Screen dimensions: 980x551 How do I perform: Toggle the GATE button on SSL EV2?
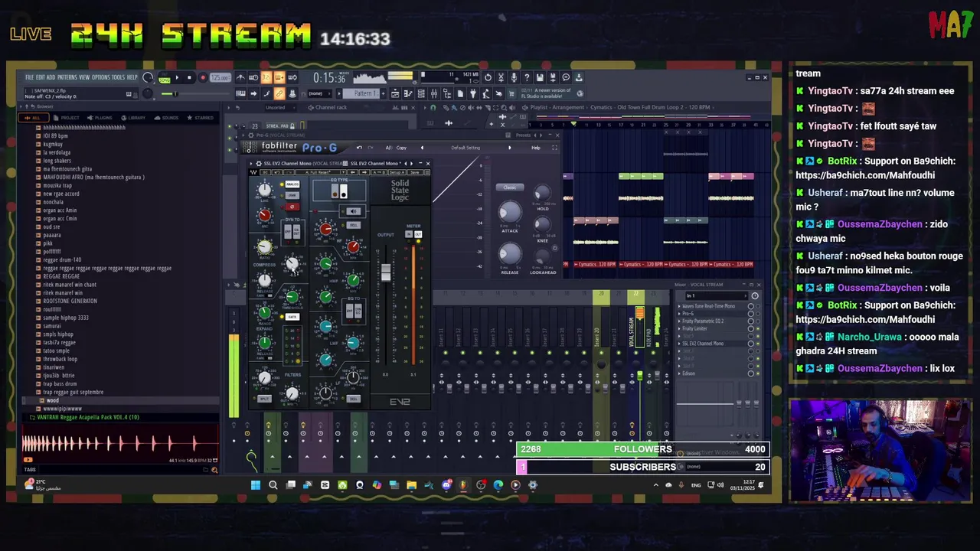pyautogui.click(x=292, y=317)
